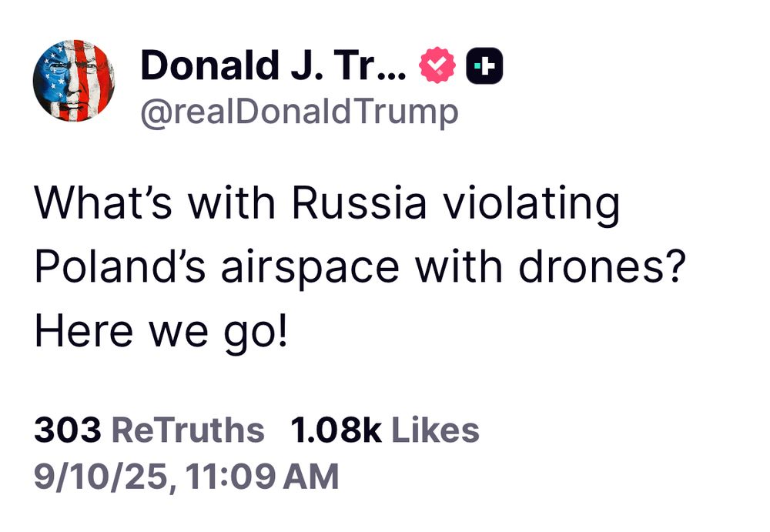This screenshot has height=532, width=770.
Task: Click the @realDonaldTrump handle
Action: pos(299,112)
